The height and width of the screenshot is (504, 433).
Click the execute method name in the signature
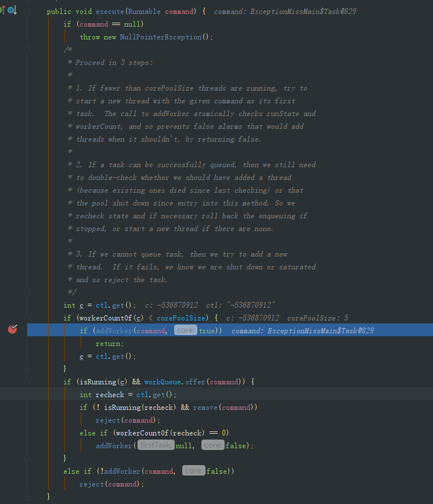click(110, 12)
